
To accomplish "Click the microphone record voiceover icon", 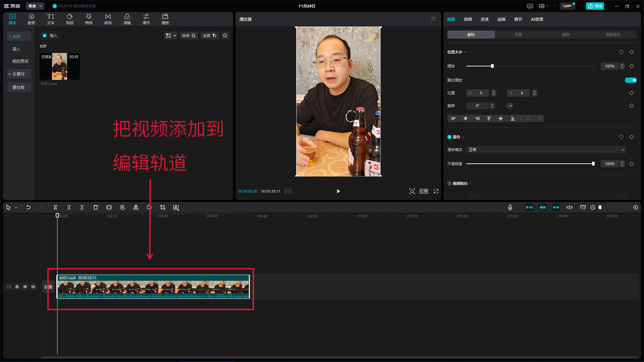I will (510, 207).
